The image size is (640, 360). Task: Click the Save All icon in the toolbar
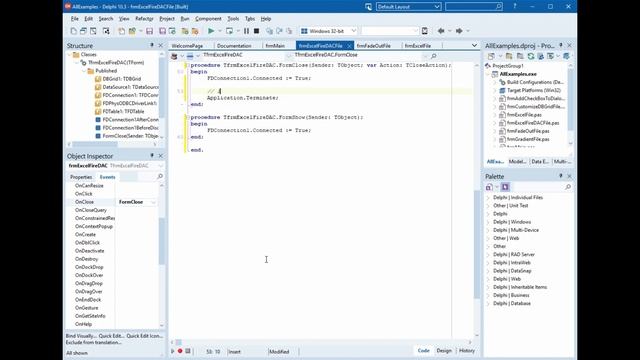tap(162, 31)
